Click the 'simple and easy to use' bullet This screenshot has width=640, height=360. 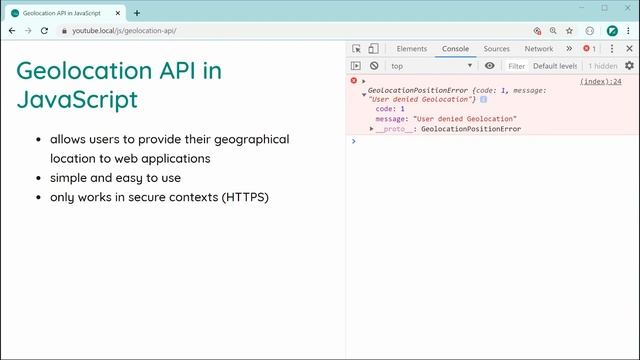pos(116,178)
